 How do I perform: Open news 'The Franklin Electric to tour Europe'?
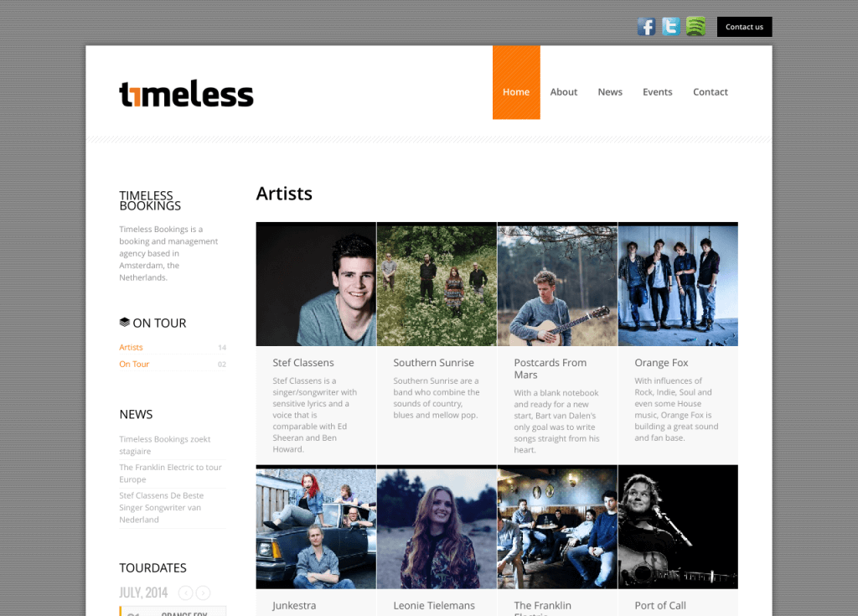[170, 473]
